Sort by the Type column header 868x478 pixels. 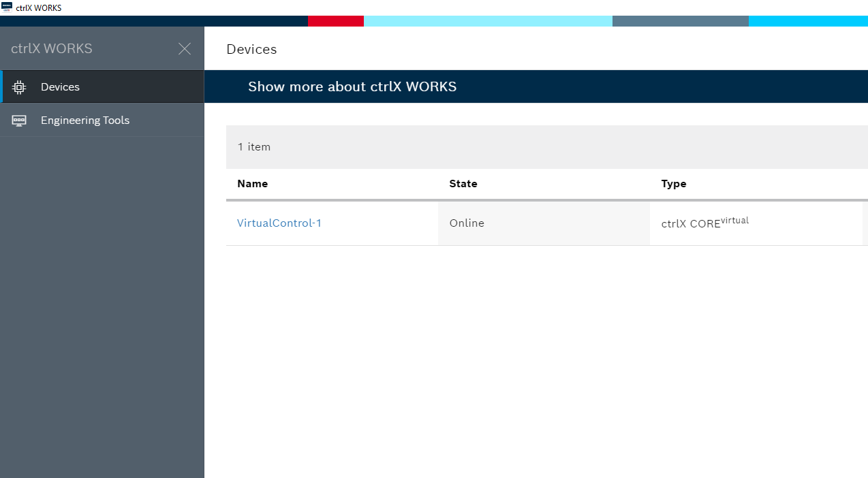click(674, 184)
